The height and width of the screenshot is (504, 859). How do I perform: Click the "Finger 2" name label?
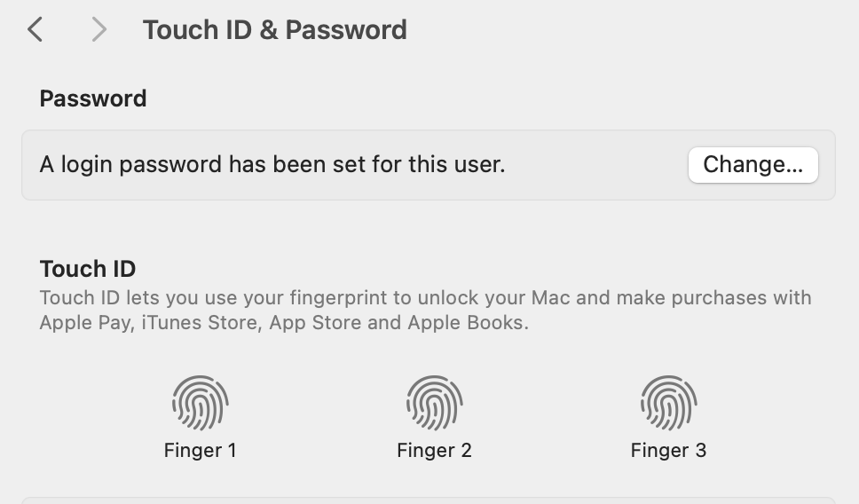[434, 451]
